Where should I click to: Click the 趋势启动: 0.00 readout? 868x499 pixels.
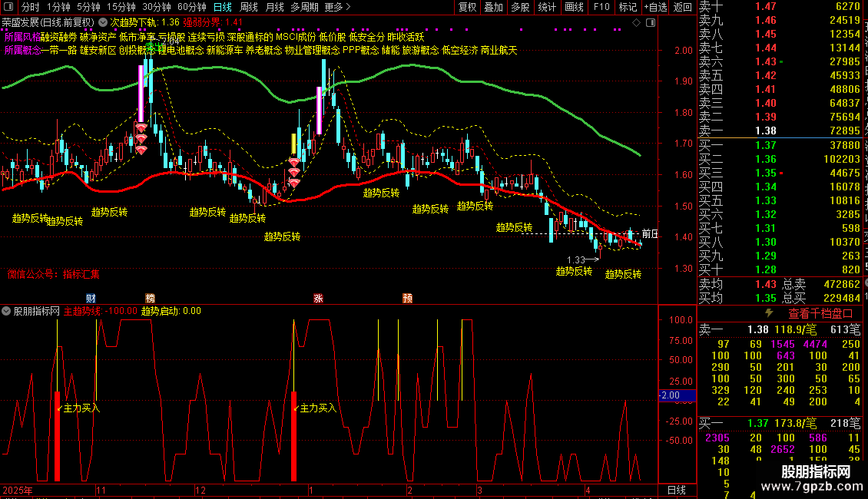click(171, 311)
